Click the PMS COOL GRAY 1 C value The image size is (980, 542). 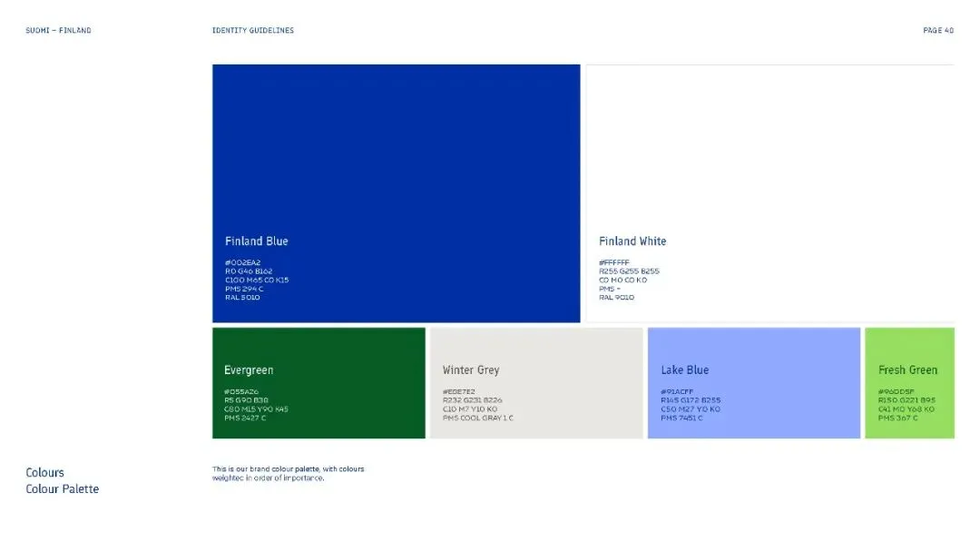(x=478, y=418)
